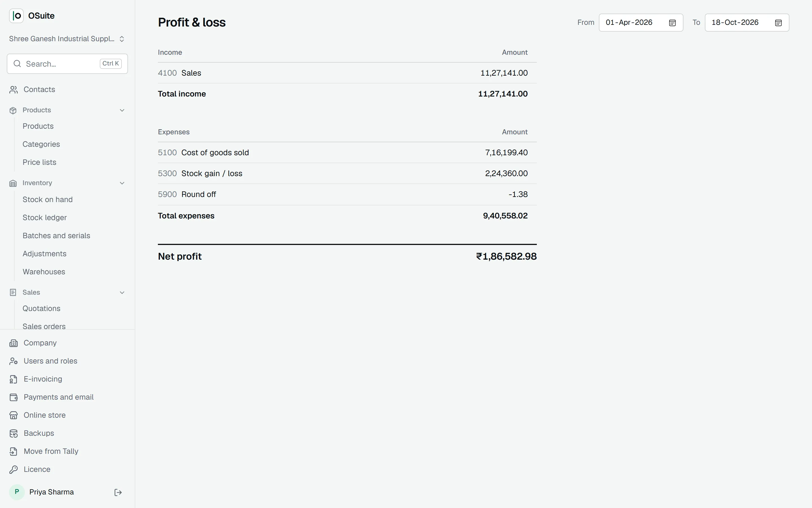Collapse the Products section chevron
Screen dimensions: 812x508
(122, 111)
